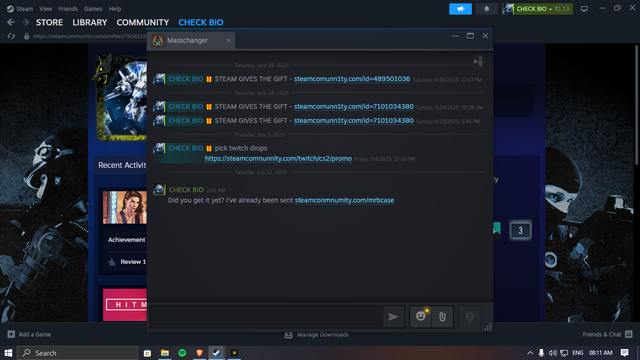Click the attach file paperclip icon
The height and width of the screenshot is (360, 640).
(442, 316)
